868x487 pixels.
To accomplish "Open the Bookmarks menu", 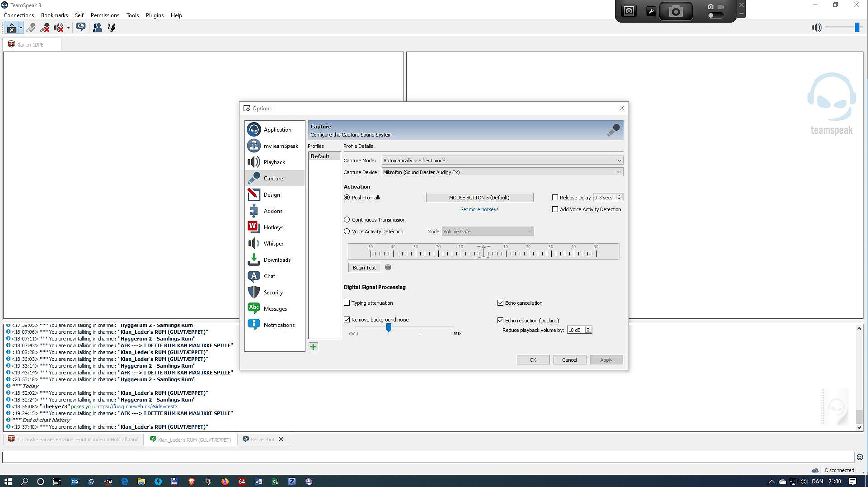I will 54,15.
